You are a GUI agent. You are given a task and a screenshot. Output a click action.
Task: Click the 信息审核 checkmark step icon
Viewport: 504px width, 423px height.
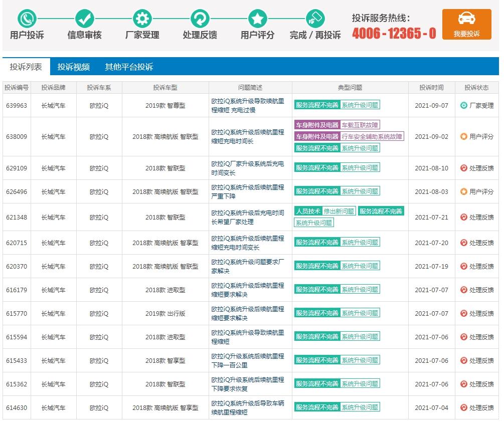coord(85,19)
